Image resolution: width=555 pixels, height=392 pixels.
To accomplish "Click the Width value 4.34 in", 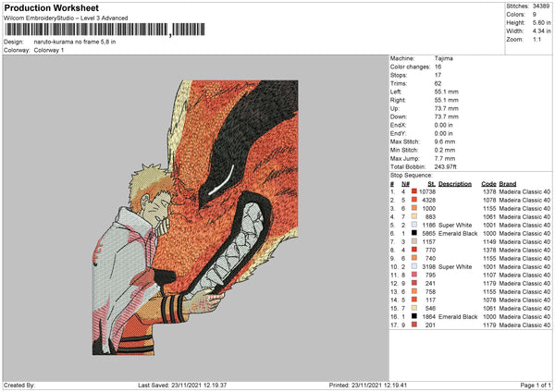I will click(x=541, y=31).
